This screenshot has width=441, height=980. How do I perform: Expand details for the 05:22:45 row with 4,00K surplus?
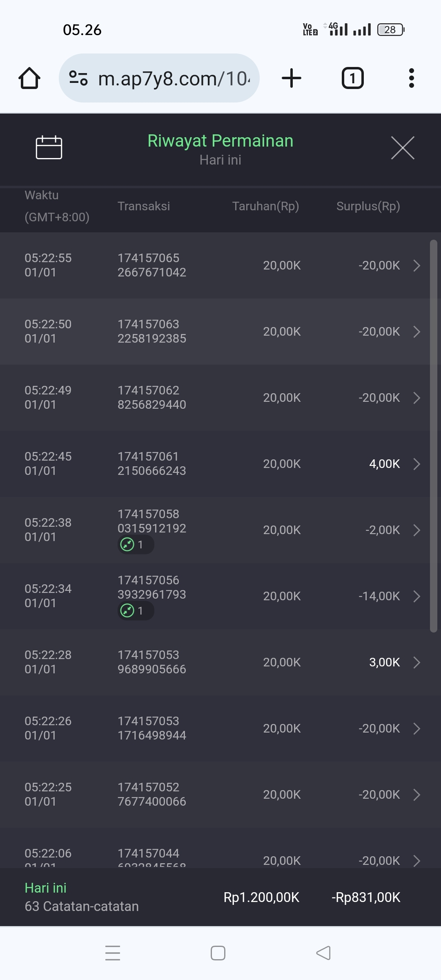pos(416,464)
